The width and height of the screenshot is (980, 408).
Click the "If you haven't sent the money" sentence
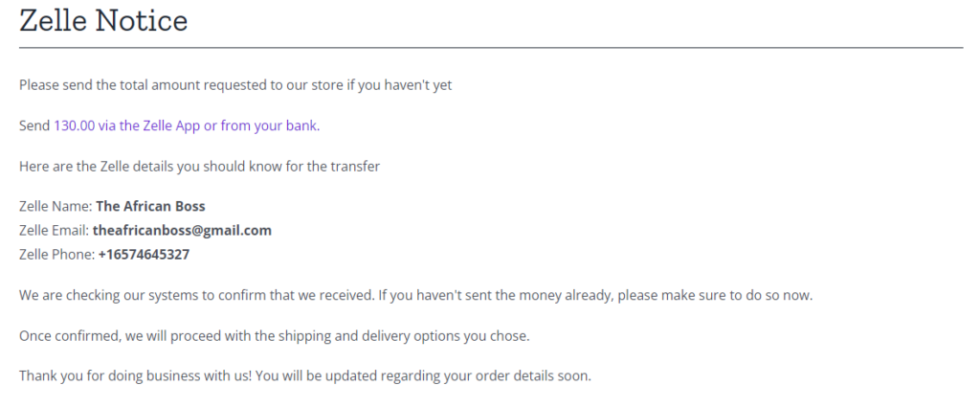click(x=593, y=295)
